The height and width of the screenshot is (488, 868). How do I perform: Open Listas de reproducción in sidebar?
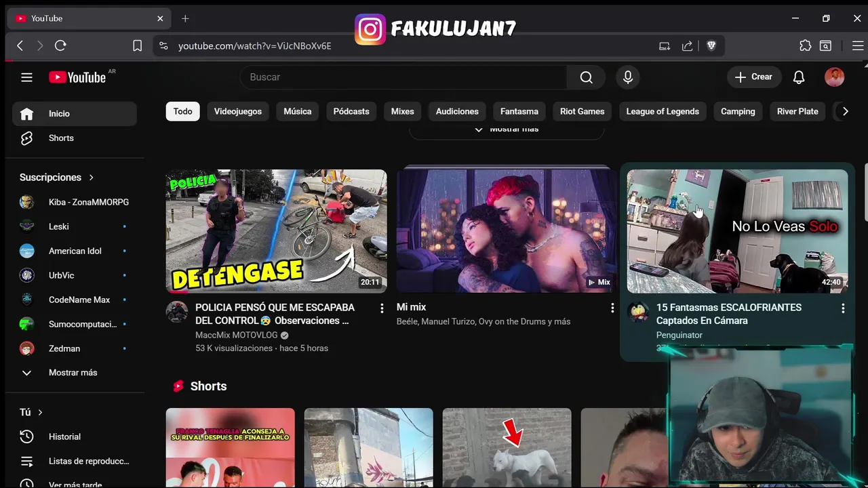click(75, 461)
